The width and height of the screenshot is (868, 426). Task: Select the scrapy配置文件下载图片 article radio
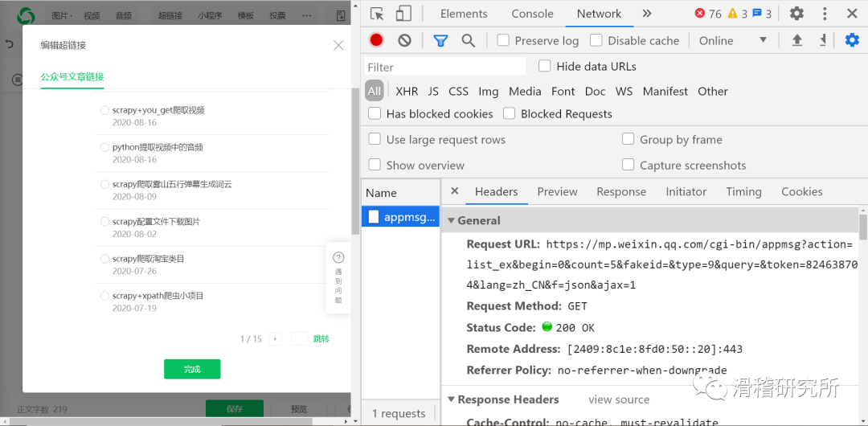104,222
